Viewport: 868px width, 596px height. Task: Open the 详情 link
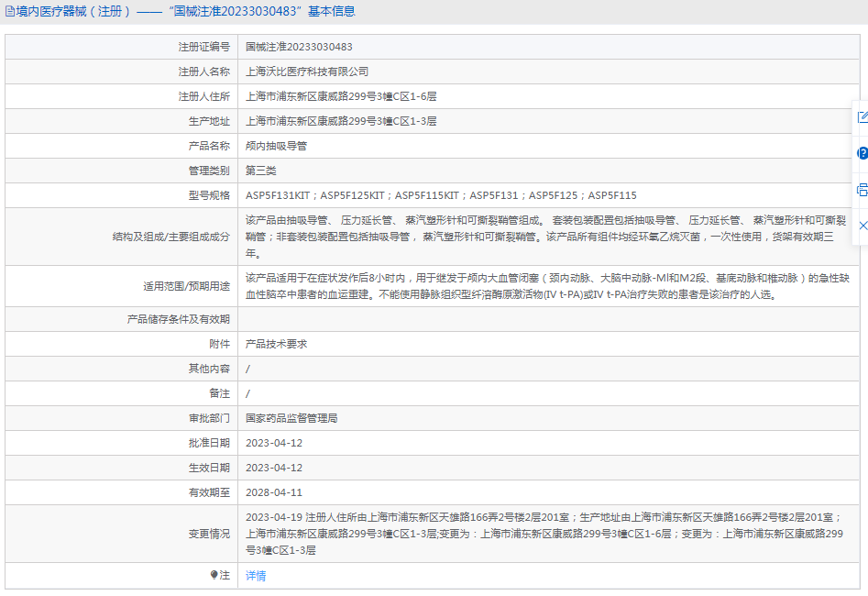tap(256, 576)
